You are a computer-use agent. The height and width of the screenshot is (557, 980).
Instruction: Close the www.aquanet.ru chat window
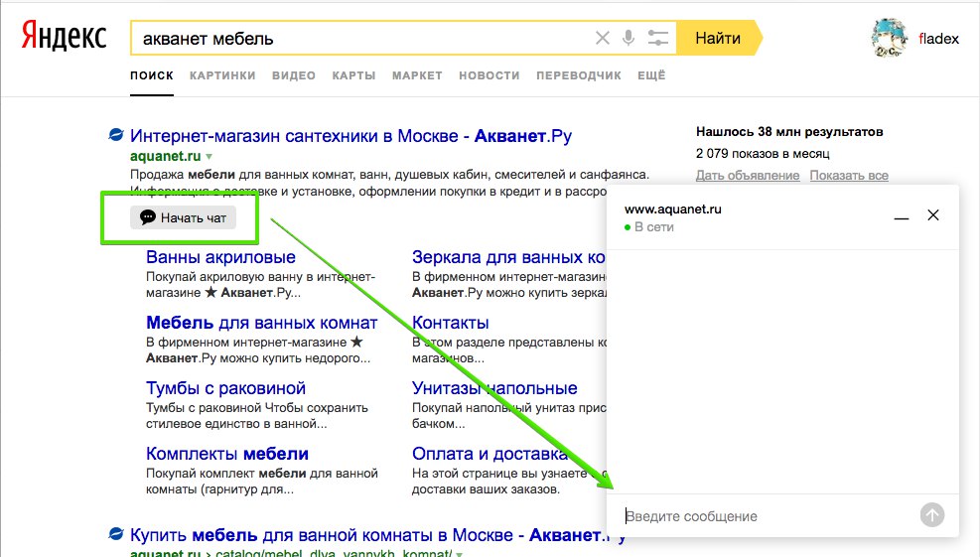933,215
